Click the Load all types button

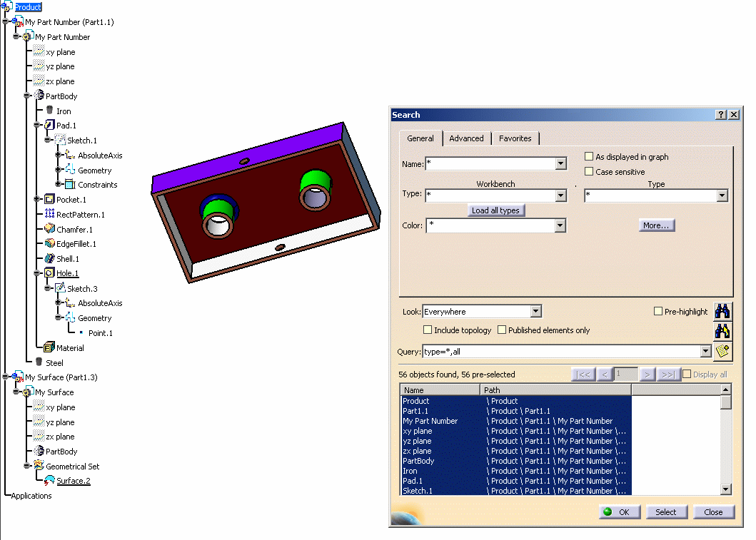click(495, 210)
